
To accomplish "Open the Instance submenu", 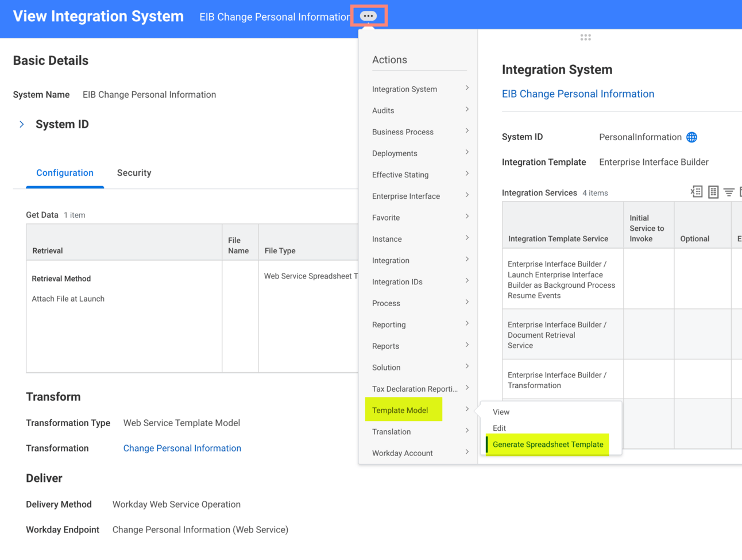I will click(420, 239).
